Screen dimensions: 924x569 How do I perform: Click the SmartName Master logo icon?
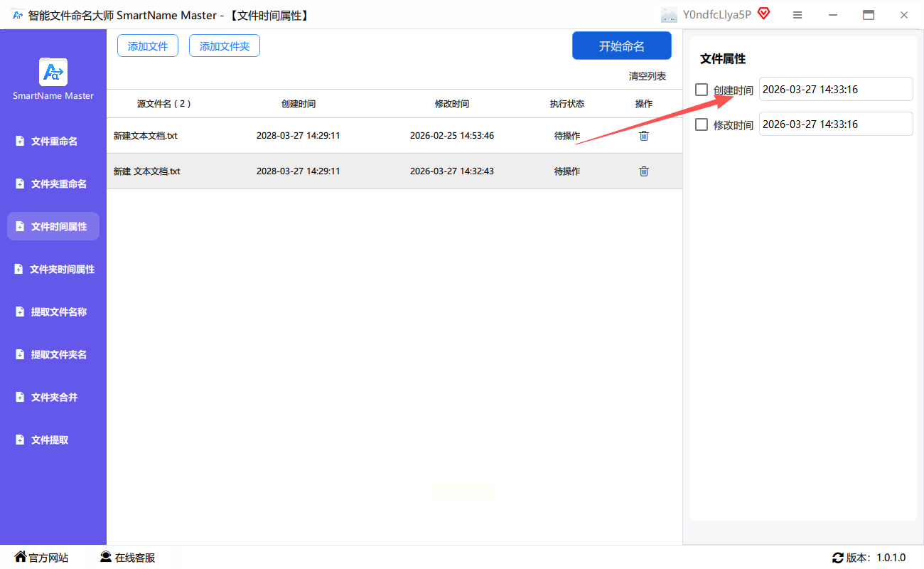click(53, 72)
